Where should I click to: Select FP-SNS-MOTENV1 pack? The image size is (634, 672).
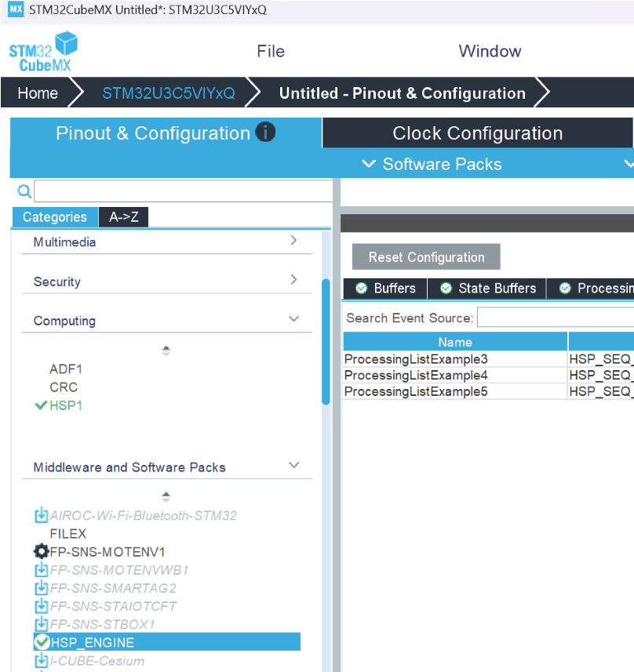(107, 551)
